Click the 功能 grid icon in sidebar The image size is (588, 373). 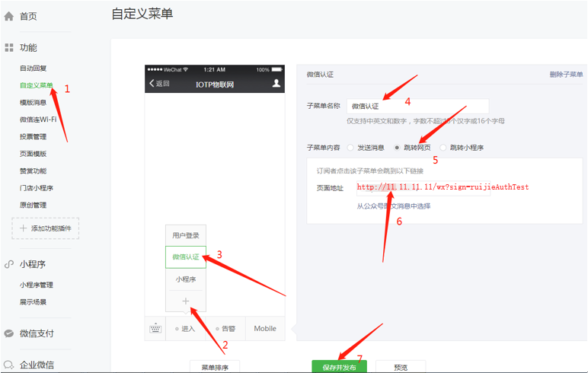coord(9,48)
